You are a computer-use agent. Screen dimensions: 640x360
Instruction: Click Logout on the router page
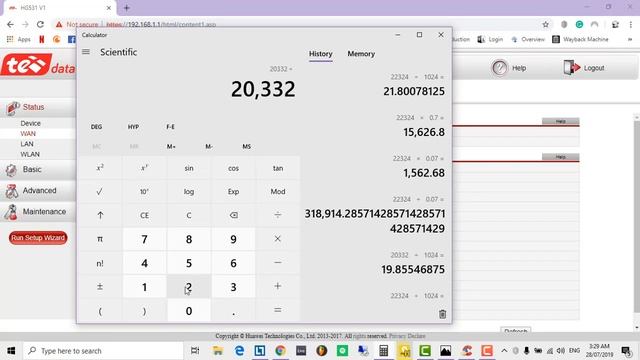pos(584,68)
